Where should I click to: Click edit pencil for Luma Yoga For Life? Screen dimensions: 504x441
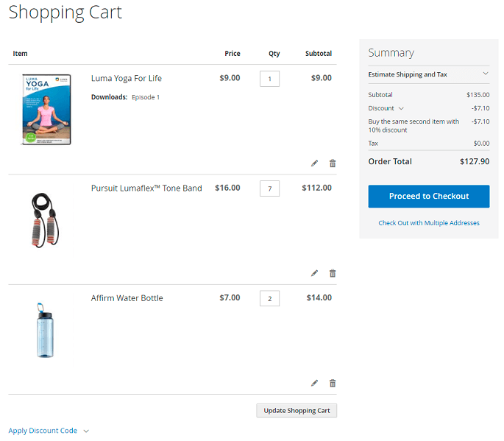pyautogui.click(x=315, y=163)
